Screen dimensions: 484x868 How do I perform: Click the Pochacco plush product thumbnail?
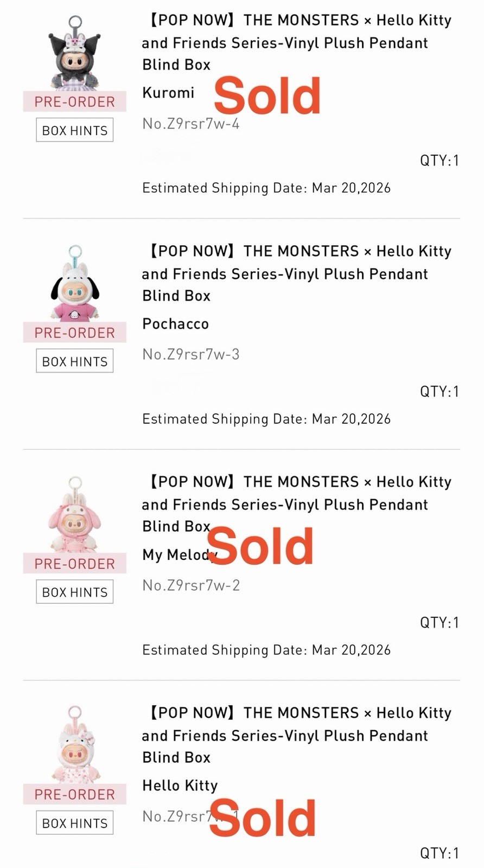[75, 285]
